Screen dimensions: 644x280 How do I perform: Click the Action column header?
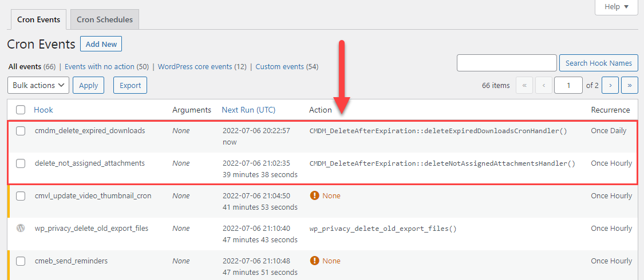321,110
